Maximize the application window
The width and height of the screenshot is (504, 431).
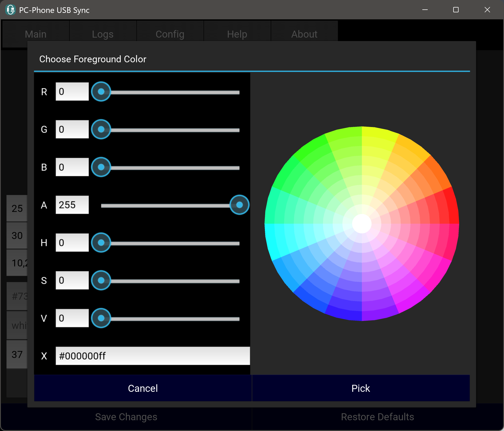[x=456, y=10]
